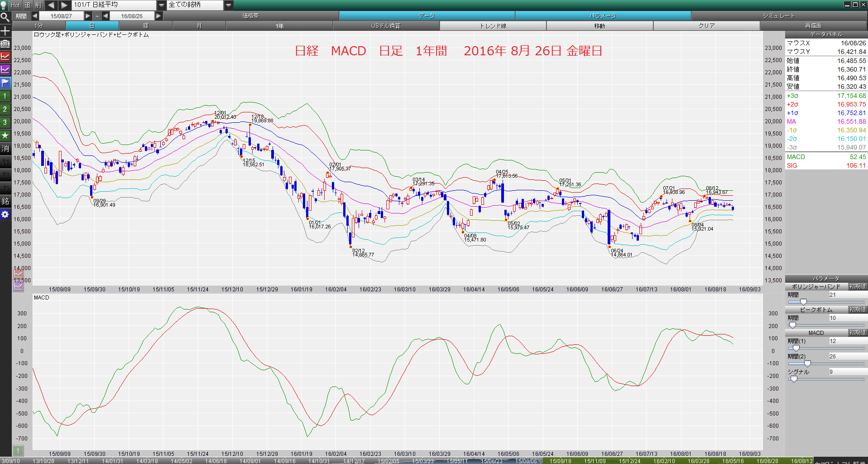Select the 1分 timeframe

point(38,26)
